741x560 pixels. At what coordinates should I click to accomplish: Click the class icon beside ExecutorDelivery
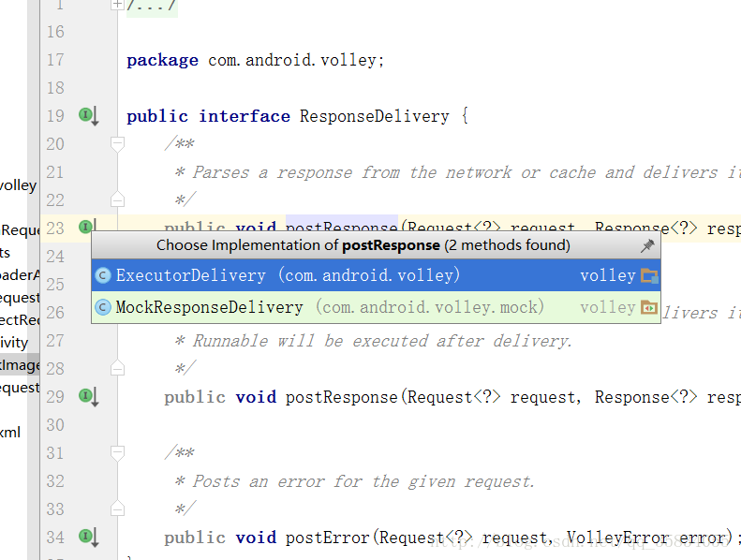pyautogui.click(x=104, y=276)
